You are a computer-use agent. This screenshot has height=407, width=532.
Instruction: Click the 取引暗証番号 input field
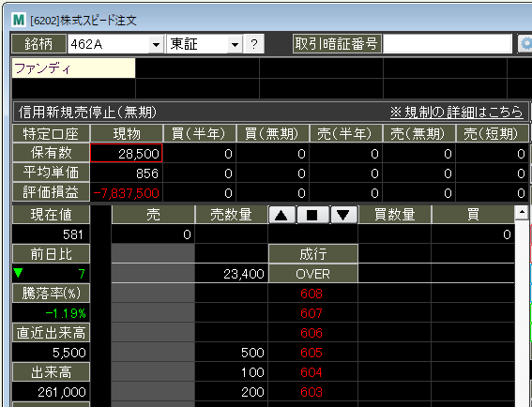pyautogui.click(x=448, y=44)
